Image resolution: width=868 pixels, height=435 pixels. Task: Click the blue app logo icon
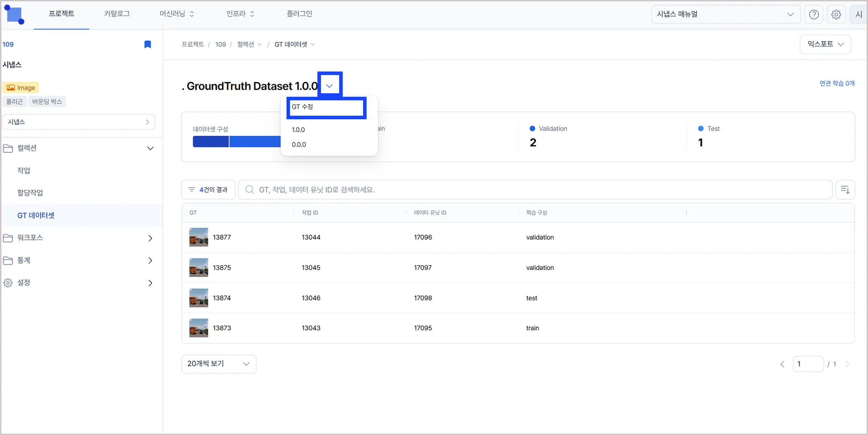[14, 15]
